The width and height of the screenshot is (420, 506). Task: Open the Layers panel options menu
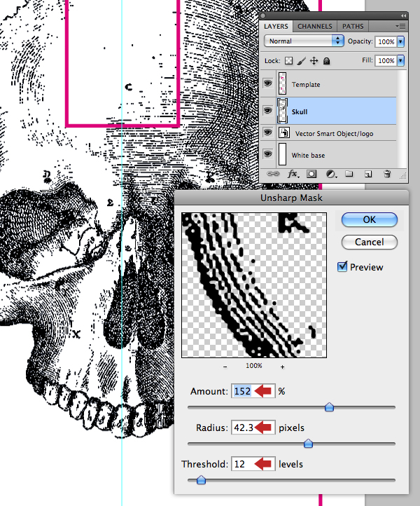click(400, 26)
